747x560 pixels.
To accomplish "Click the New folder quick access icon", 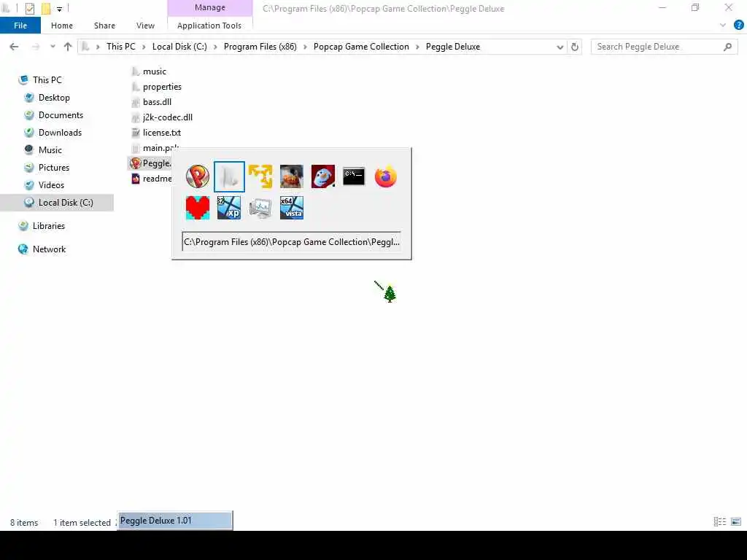I will (x=46, y=8).
